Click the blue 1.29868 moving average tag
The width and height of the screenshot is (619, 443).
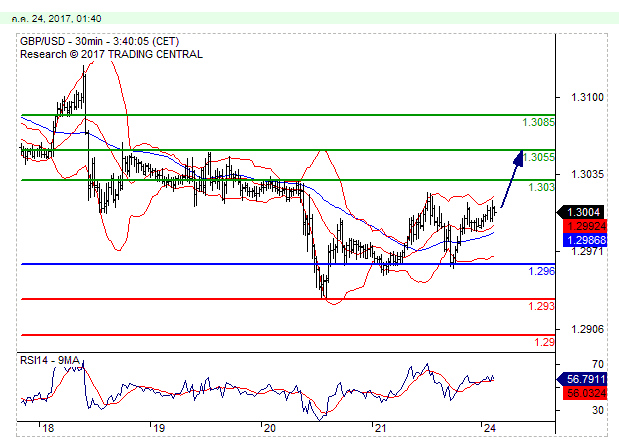tap(585, 240)
